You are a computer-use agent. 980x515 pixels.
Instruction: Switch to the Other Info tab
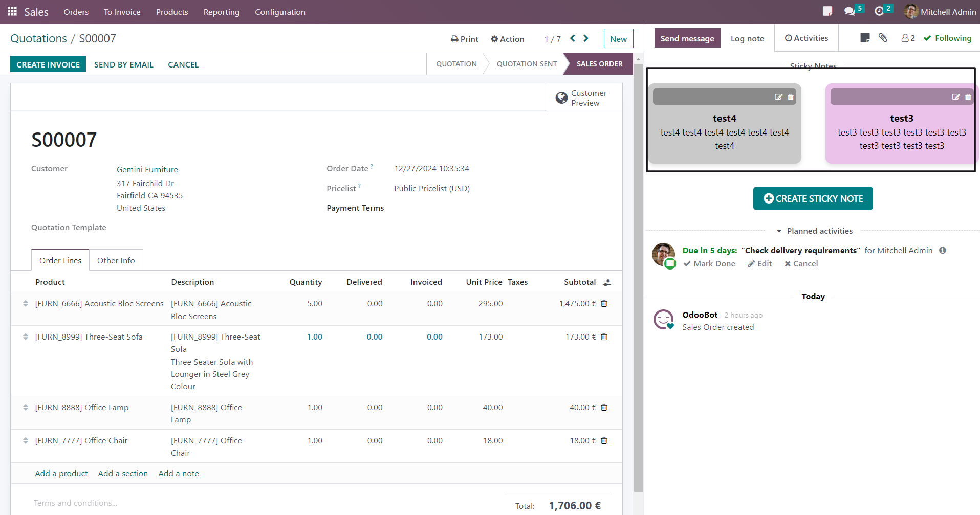point(116,260)
